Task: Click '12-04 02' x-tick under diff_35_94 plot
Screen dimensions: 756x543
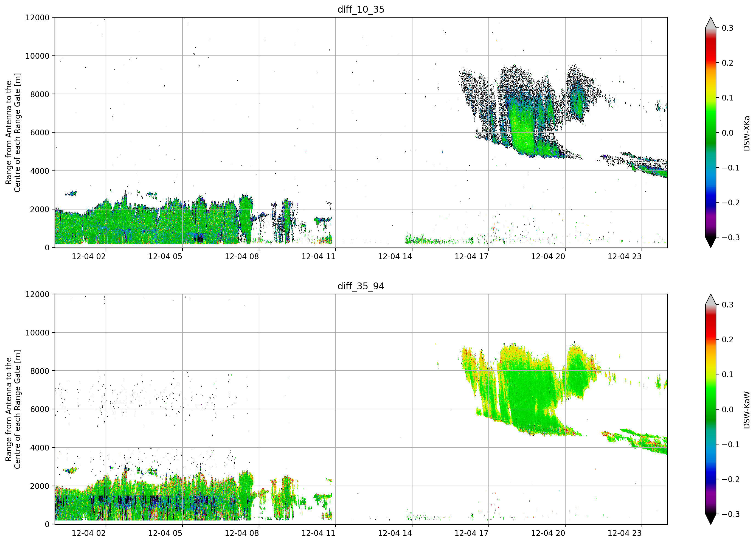Action: [x=89, y=533]
